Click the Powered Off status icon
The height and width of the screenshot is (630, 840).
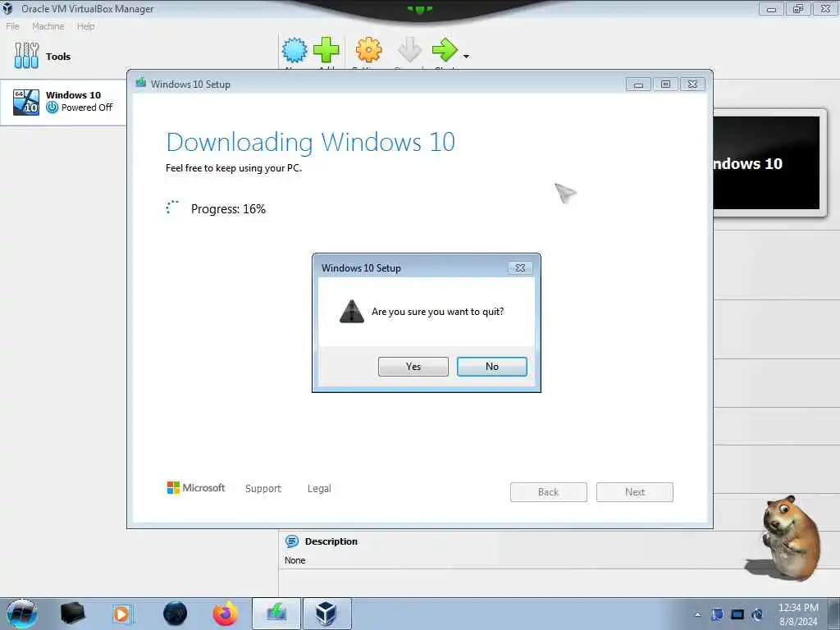click(52, 107)
